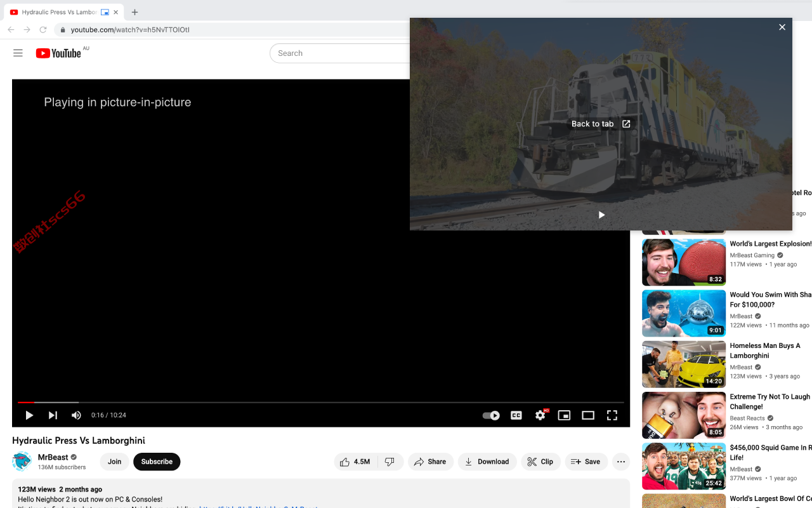
Task: Click the Join button
Action: [115, 462]
